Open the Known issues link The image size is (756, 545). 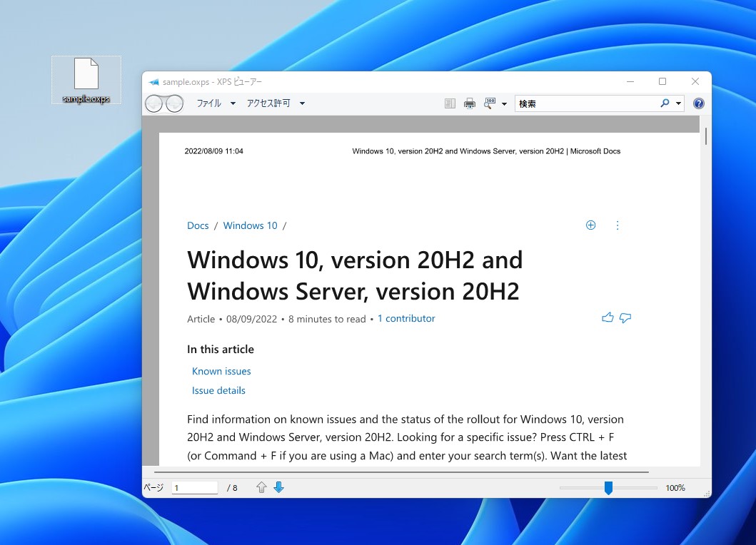pyautogui.click(x=221, y=371)
